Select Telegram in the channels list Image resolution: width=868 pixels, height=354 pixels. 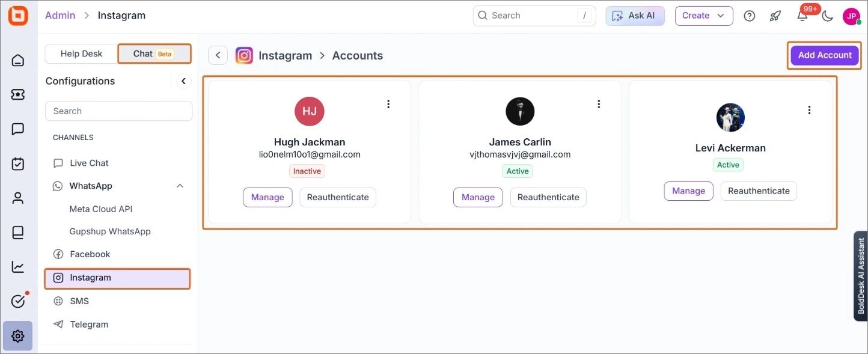coord(89,325)
